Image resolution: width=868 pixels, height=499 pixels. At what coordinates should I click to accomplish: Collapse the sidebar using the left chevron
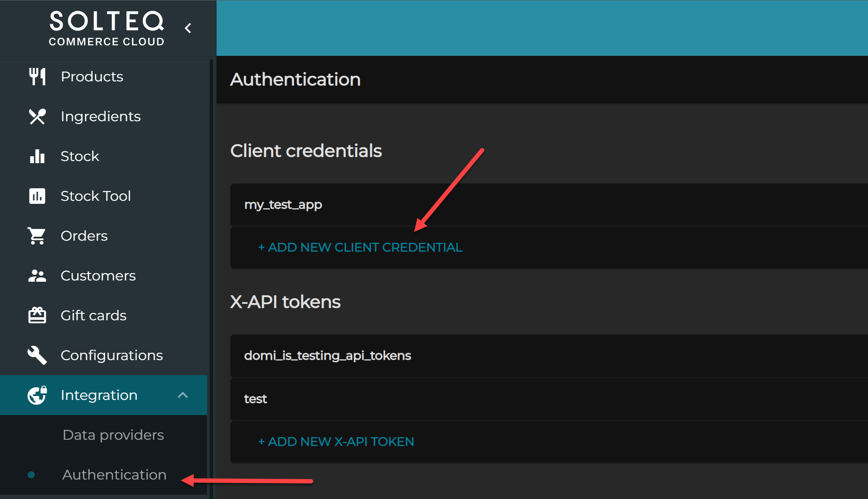(x=188, y=28)
